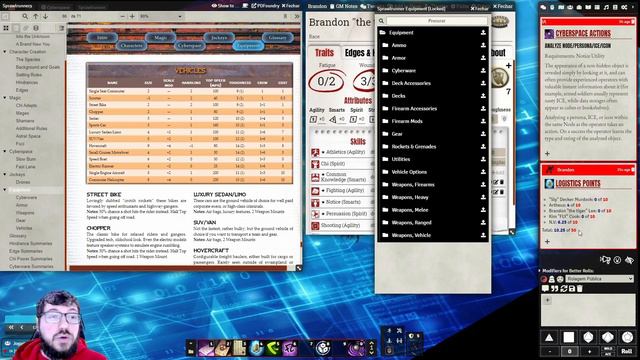Click the chat message text box
This screenshot has height=360, width=640.
pos(588,310)
